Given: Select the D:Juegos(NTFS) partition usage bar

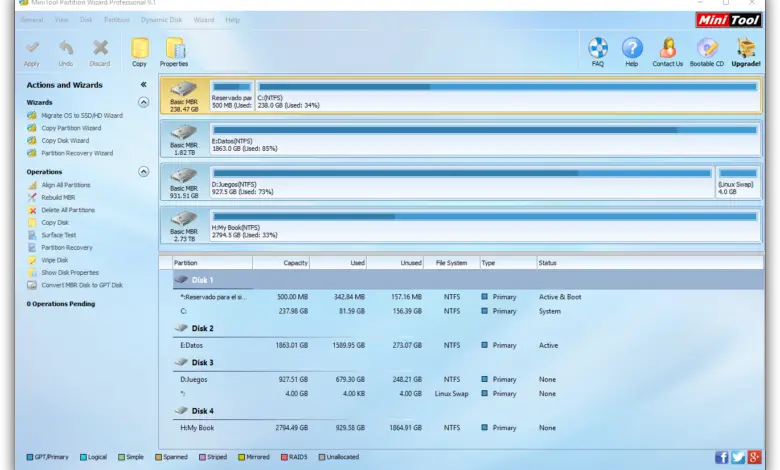Looking at the screenshot, I should tap(462, 173).
